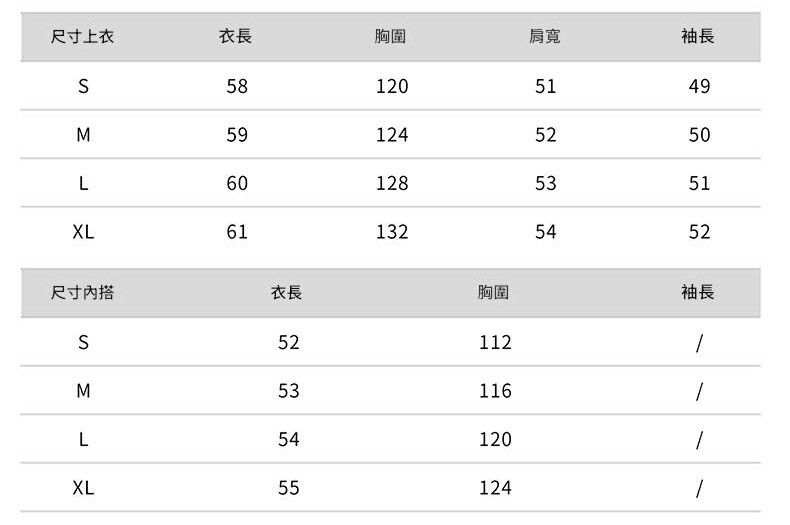Click the 胸圍 value 116
The height and width of the screenshot is (525, 790).
(495, 391)
